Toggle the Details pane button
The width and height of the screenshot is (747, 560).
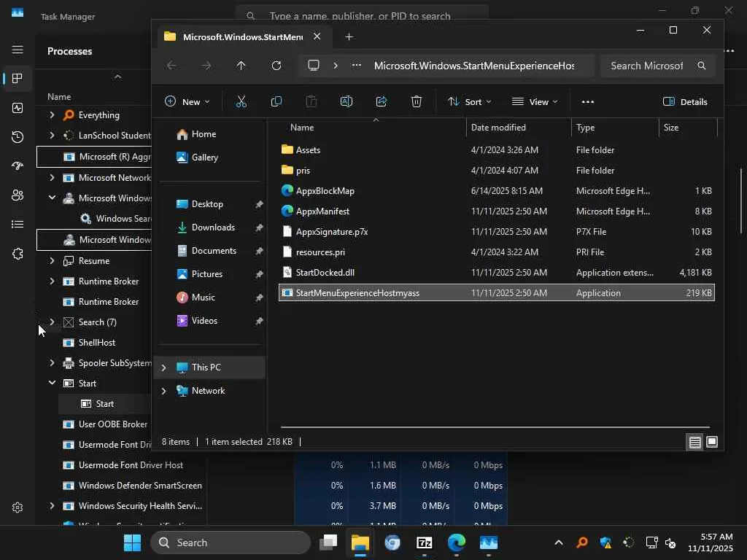[685, 102]
